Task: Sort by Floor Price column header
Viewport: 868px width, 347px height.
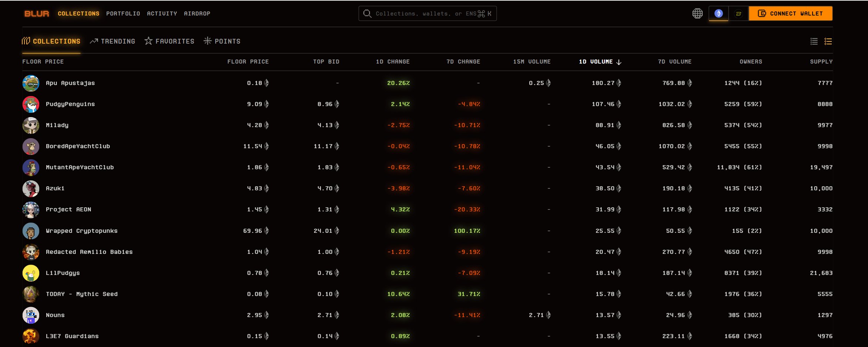Action: coord(248,62)
